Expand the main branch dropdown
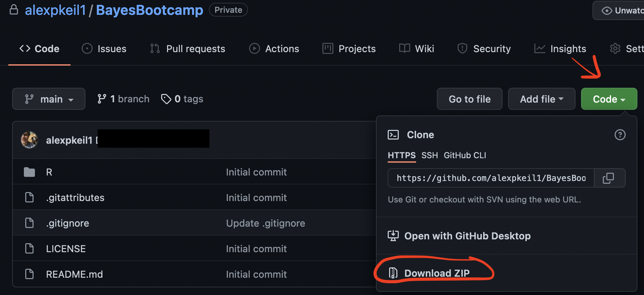644x295 pixels. (49, 99)
